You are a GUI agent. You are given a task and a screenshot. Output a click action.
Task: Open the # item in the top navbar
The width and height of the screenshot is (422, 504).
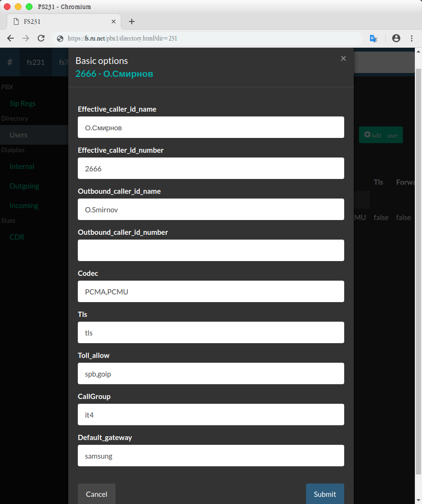pos(10,62)
